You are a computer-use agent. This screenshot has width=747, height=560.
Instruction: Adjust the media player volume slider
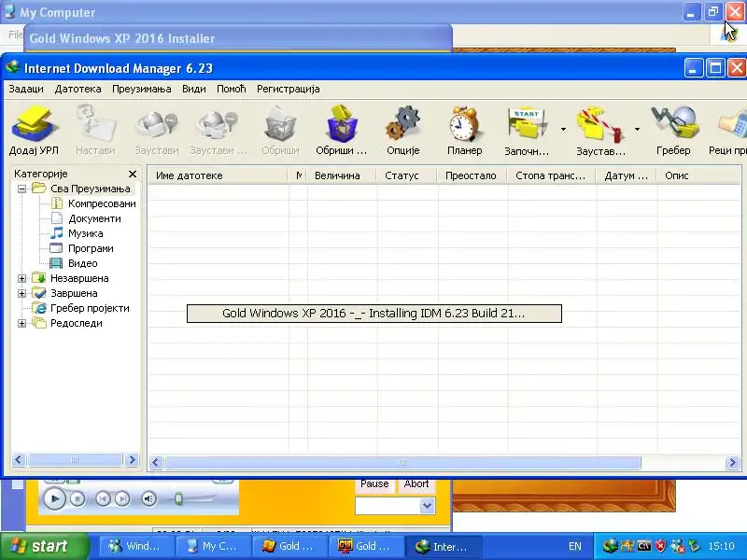click(178, 498)
